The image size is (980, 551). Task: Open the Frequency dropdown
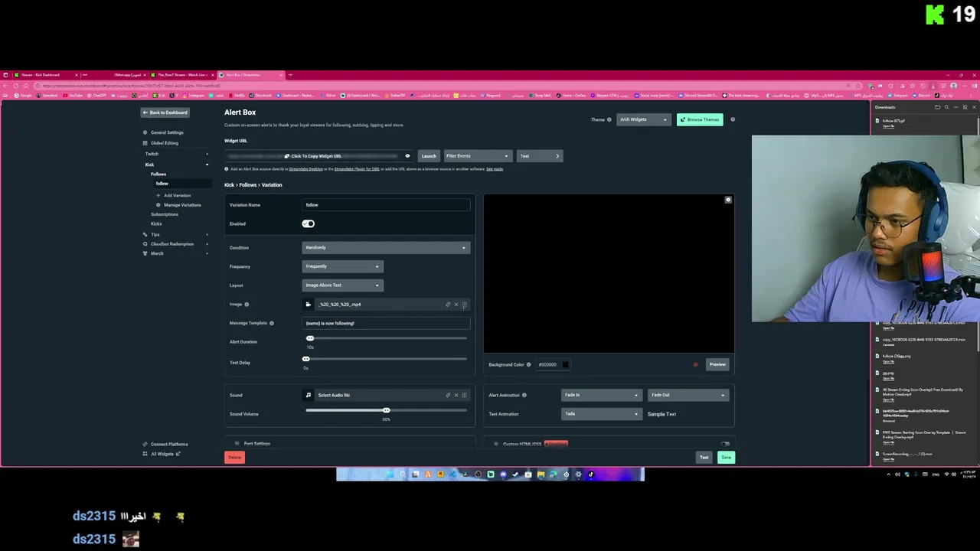pos(342,266)
